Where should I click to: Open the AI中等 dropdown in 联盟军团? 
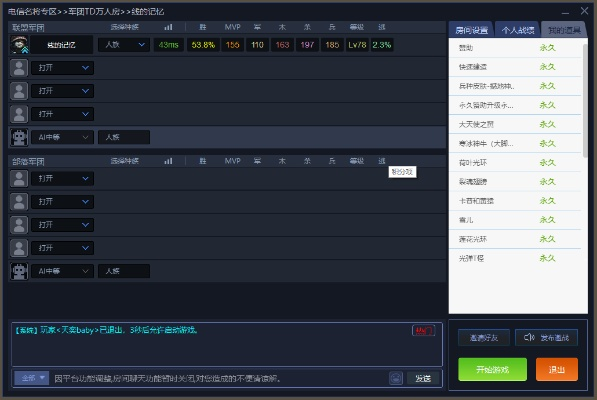[62, 137]
